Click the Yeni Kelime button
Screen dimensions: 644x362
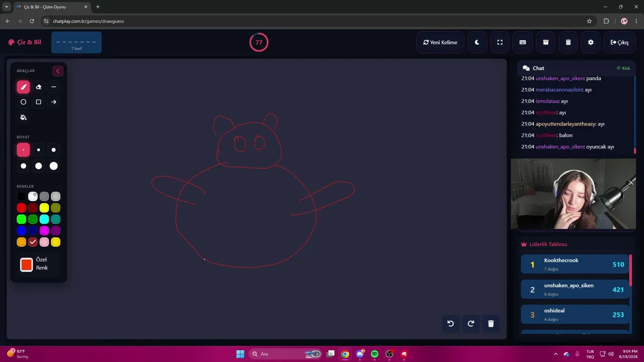[x=440, y=42]
